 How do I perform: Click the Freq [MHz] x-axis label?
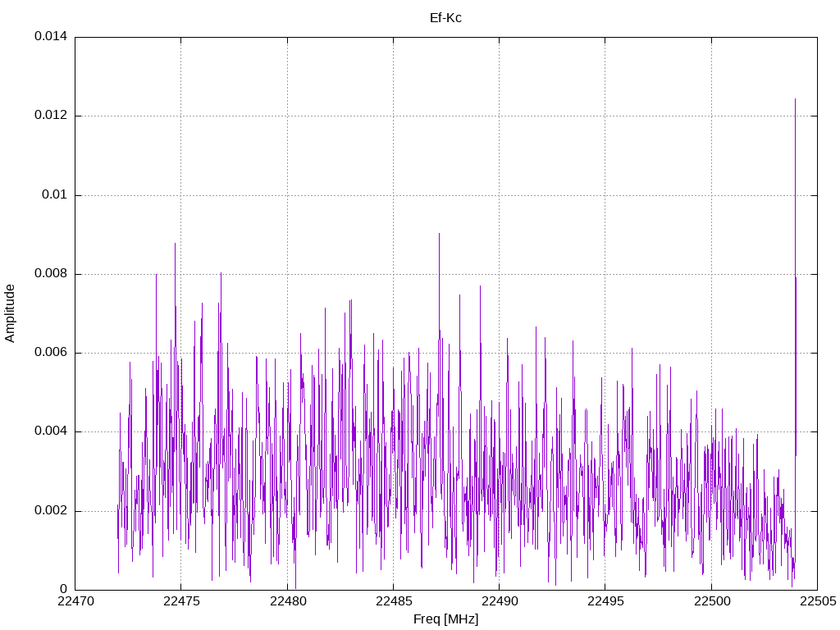(445, 619)
